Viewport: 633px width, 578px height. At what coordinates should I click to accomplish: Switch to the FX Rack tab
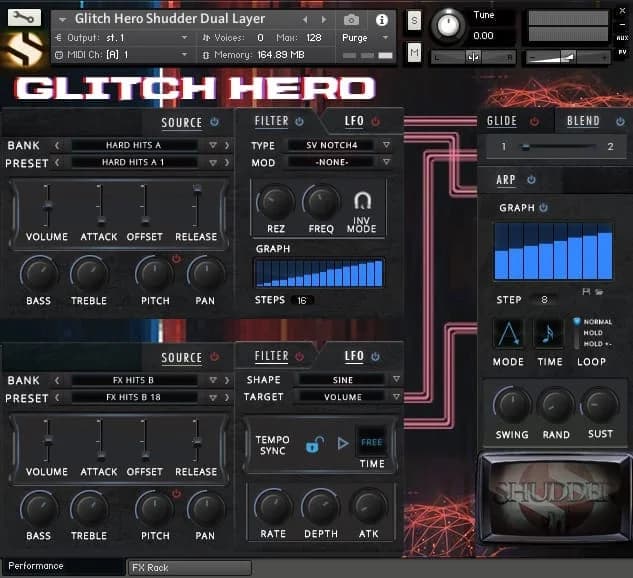189,568
